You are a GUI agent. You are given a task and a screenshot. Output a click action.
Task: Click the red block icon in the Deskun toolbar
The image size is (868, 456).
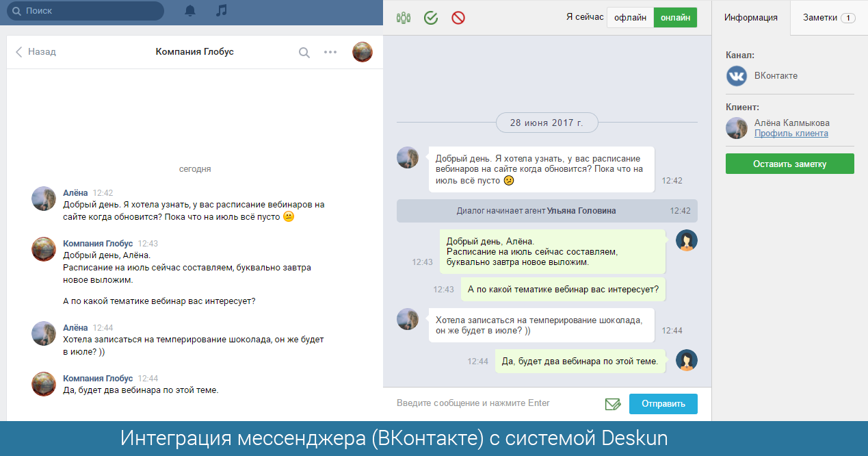tap(458, 18)
